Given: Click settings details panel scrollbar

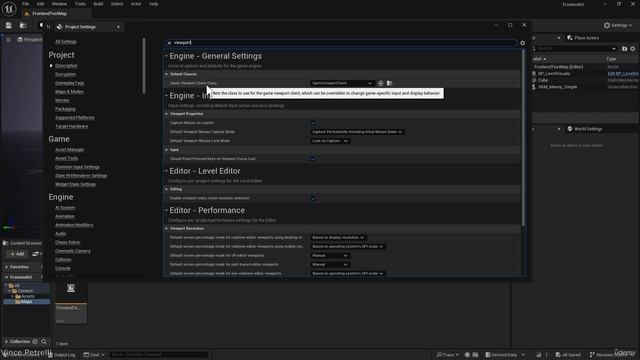Looking at the screenshot, I should [523, 137].
